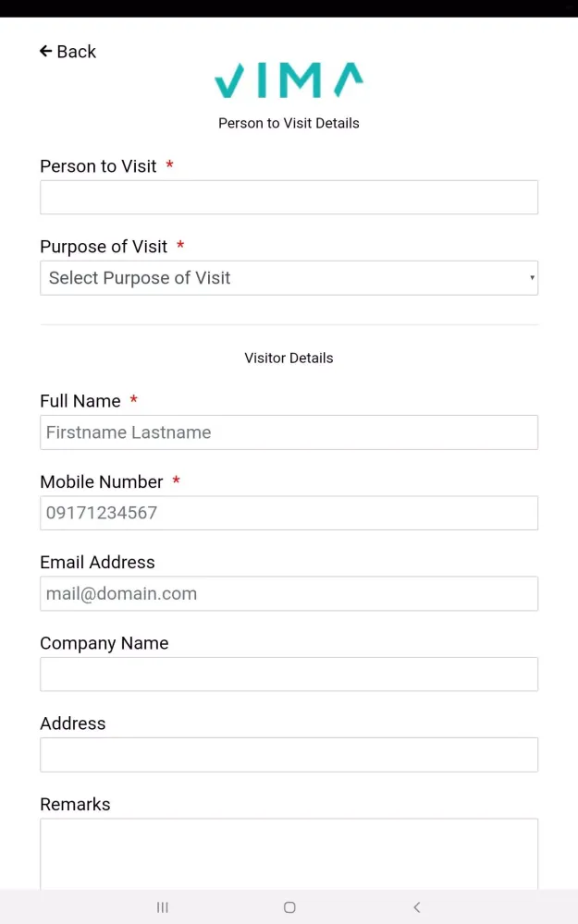The height and width of the screenshot is (924, 578).
Task: Click the Purpose of Visit label
Action: [104, 247]
